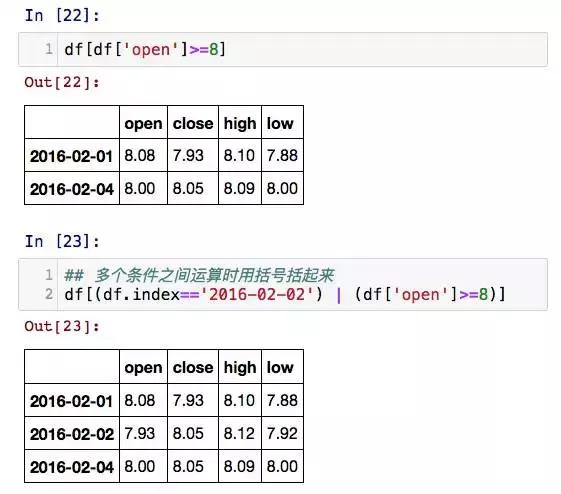Click the '2016-02-02' string in cell 23 code
Viewport: 561px width, 494px height.
click(257, 294)
